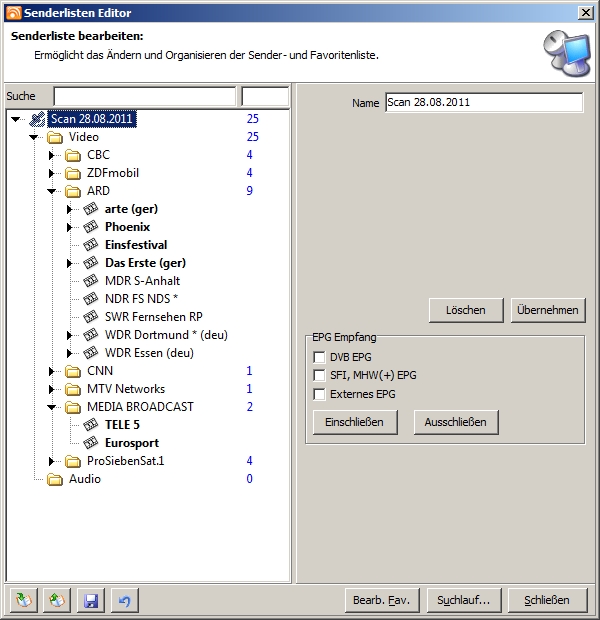Click the MTV Networks folder icon

pyautogui.click(x=73, y=389)
